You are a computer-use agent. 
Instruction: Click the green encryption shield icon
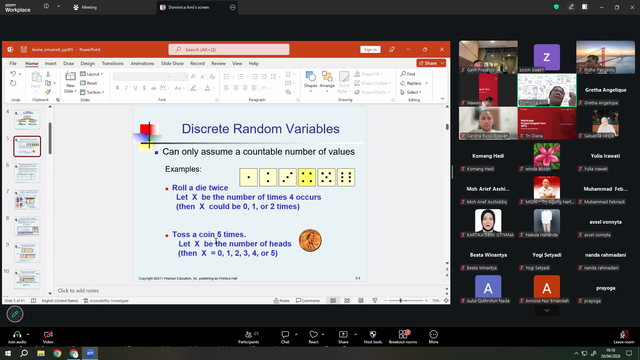[556, 7]
